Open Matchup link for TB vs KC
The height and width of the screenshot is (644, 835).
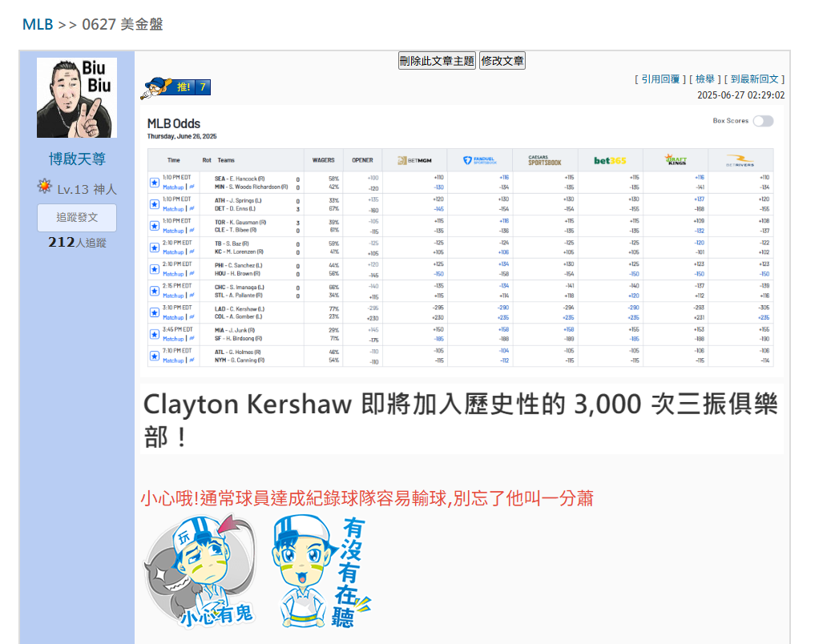tap(173, 252)
